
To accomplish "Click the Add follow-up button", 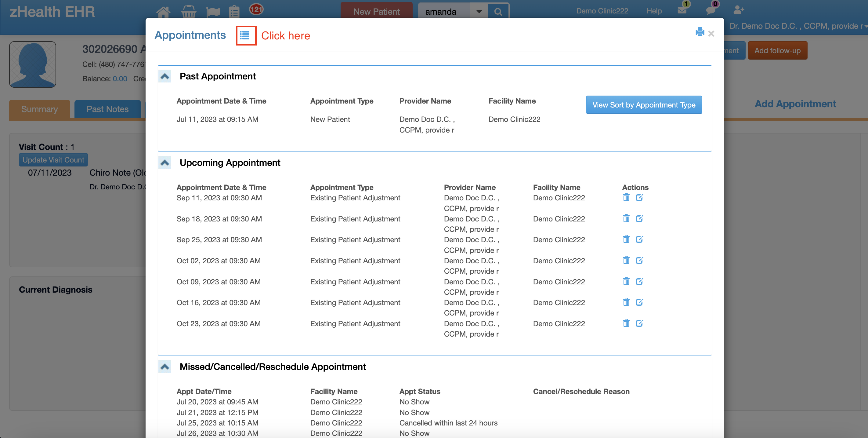I will [x=777, y=51].
